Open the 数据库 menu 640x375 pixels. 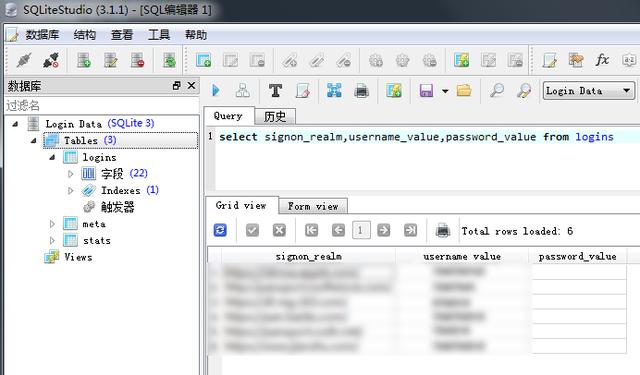click(42, 35)
